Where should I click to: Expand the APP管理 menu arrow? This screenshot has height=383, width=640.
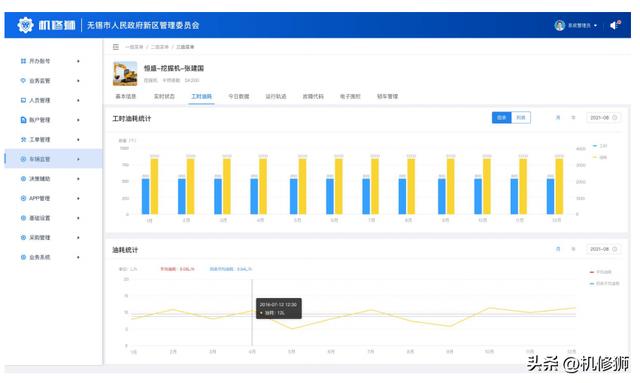(x=78, y=198)
